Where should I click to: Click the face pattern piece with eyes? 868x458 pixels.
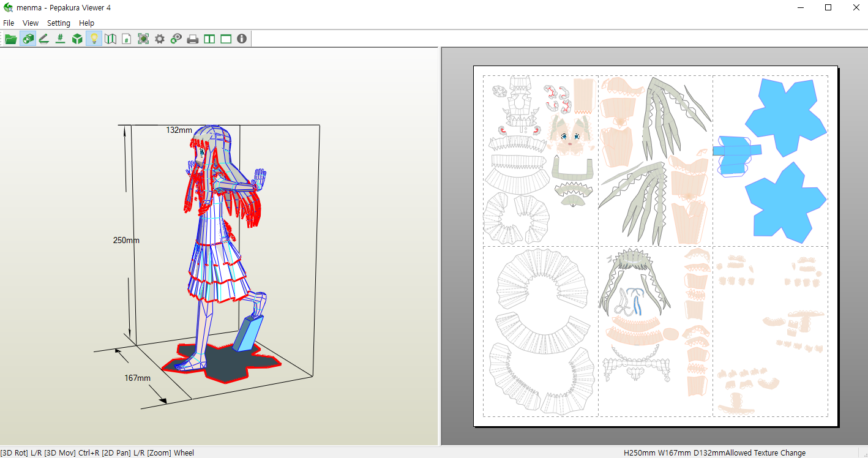pos(570,135)
